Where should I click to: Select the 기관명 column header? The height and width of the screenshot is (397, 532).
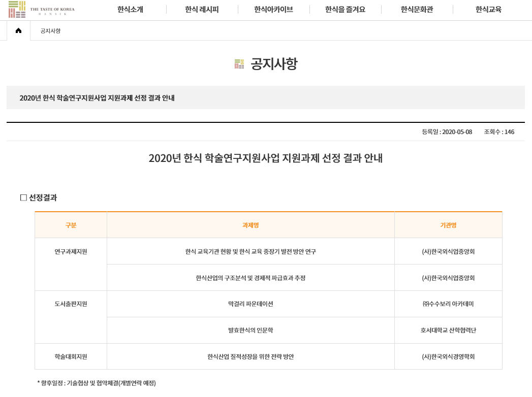pos(448,225)
